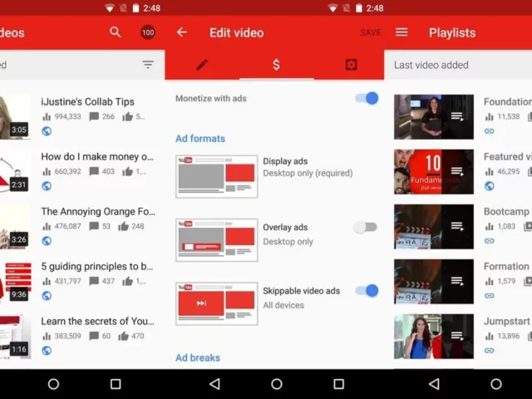Image resolution: width=532 pixels, height=399 pixels.
Task: Select the dollar monetization tab
Action: (277, 65)
